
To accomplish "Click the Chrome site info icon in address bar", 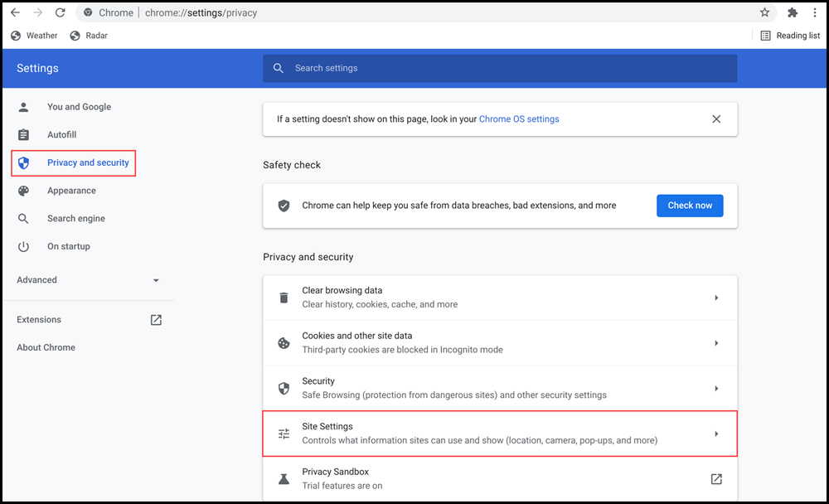I will (88, 12).
